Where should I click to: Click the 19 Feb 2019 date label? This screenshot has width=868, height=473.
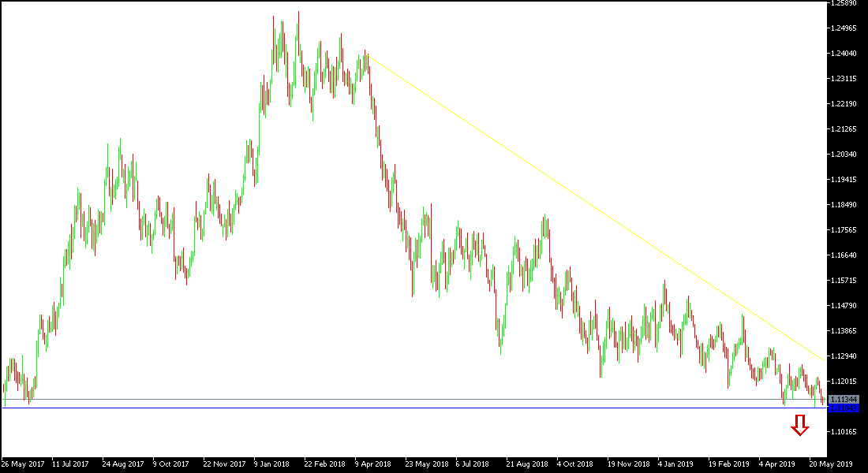pos(730,464)
